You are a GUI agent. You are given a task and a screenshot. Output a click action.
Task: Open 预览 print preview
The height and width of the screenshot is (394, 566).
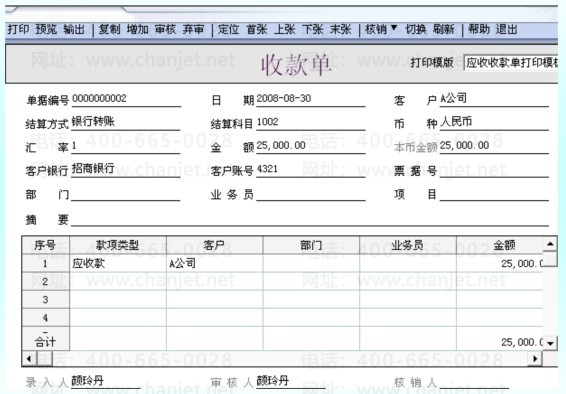pos(46,29)
